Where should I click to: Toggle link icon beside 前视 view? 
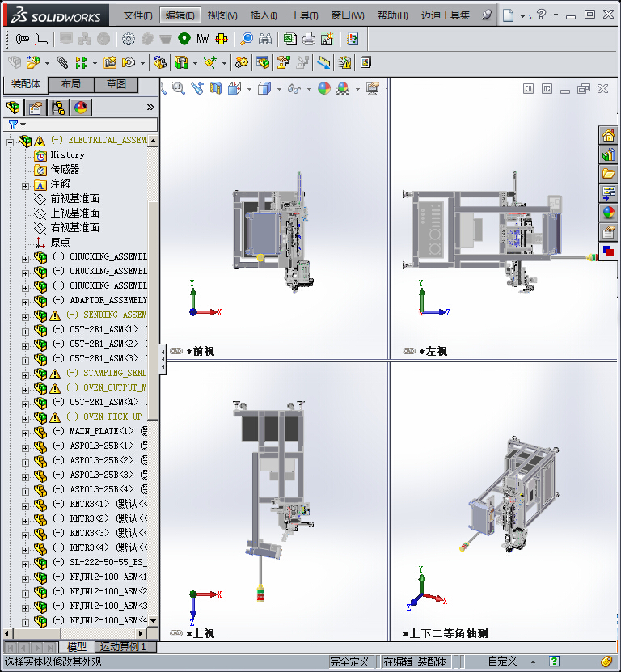pos(176,352)
